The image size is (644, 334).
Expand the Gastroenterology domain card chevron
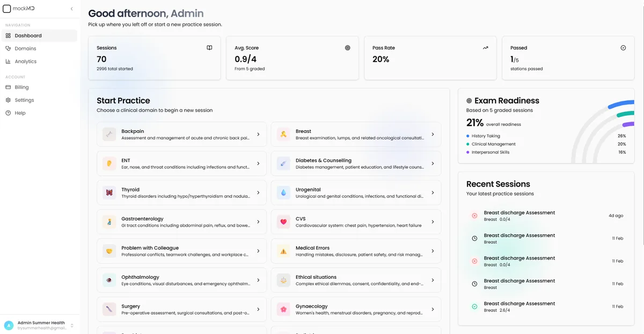point(258,221)
